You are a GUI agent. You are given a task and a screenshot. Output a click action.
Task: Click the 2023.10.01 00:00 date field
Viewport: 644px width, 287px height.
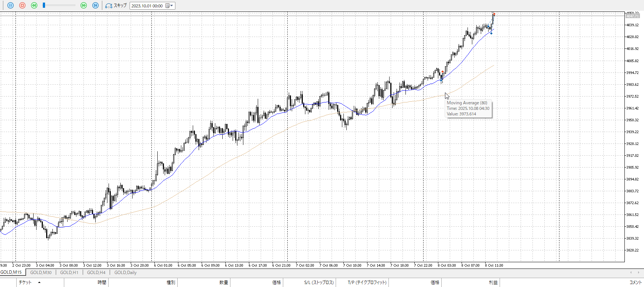(x=147, y=6)
